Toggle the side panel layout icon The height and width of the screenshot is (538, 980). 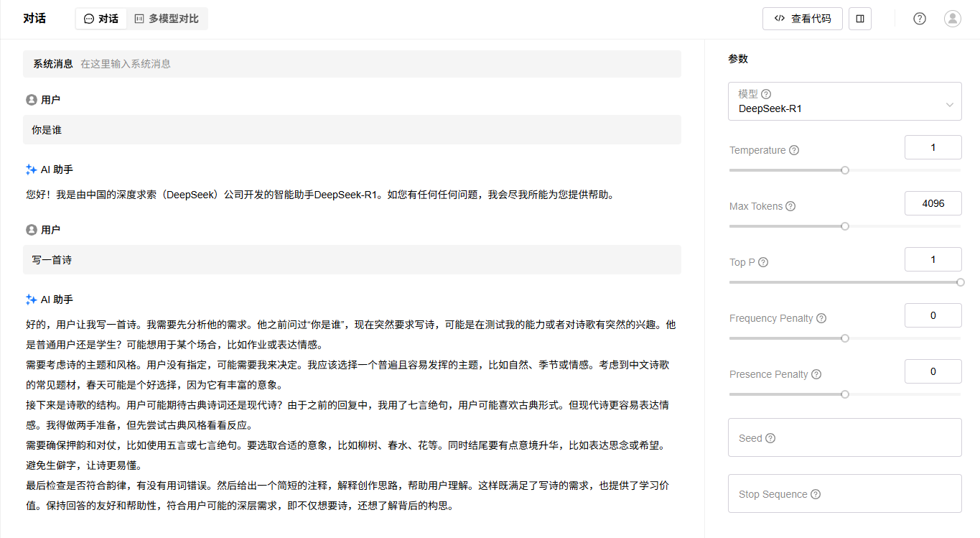point(859,19)
